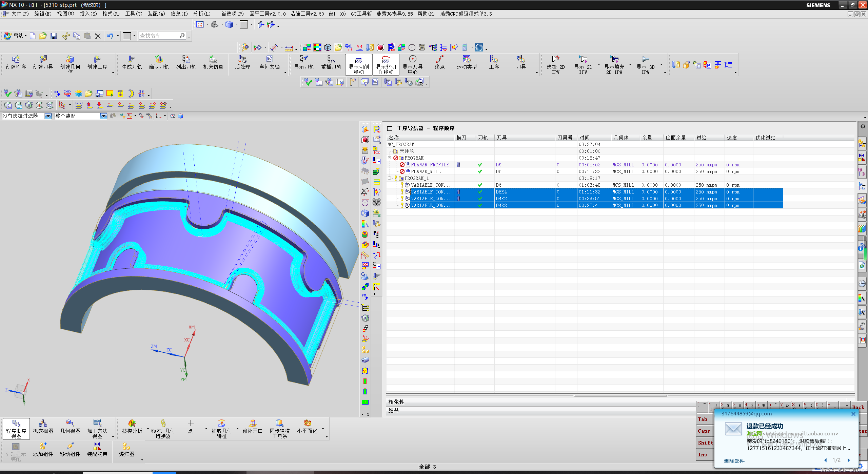Open the 工具(T) menu

point(134,14)
